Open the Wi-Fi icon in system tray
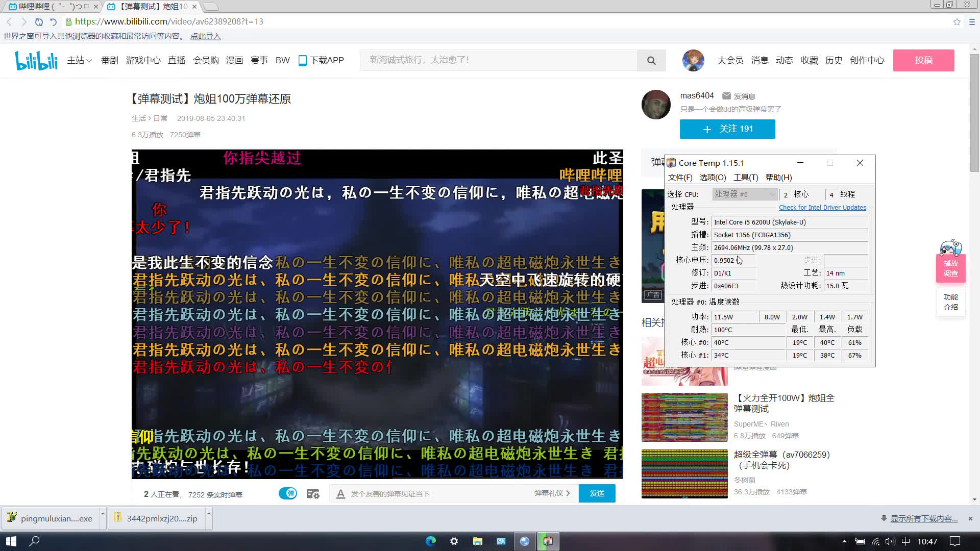 [x=875, y=541]
